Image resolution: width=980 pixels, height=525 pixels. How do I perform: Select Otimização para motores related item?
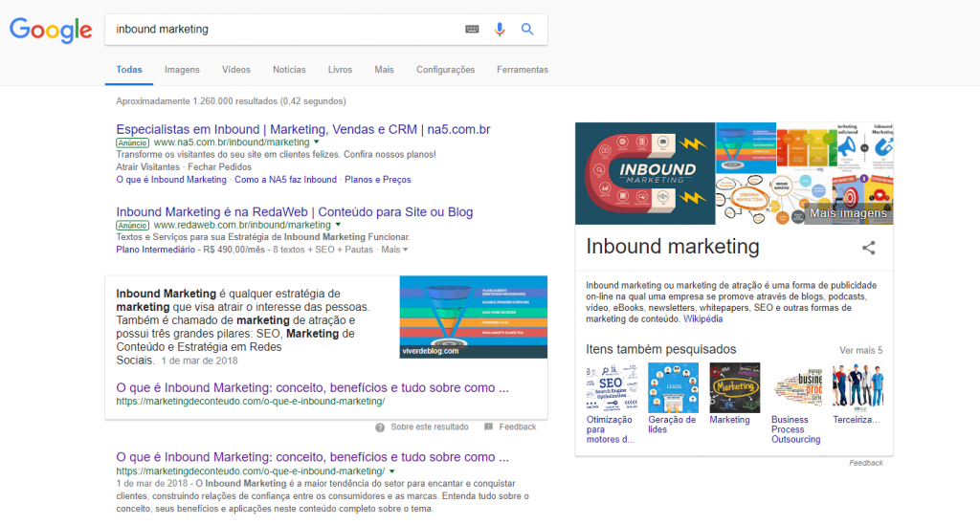click(612, 404)
